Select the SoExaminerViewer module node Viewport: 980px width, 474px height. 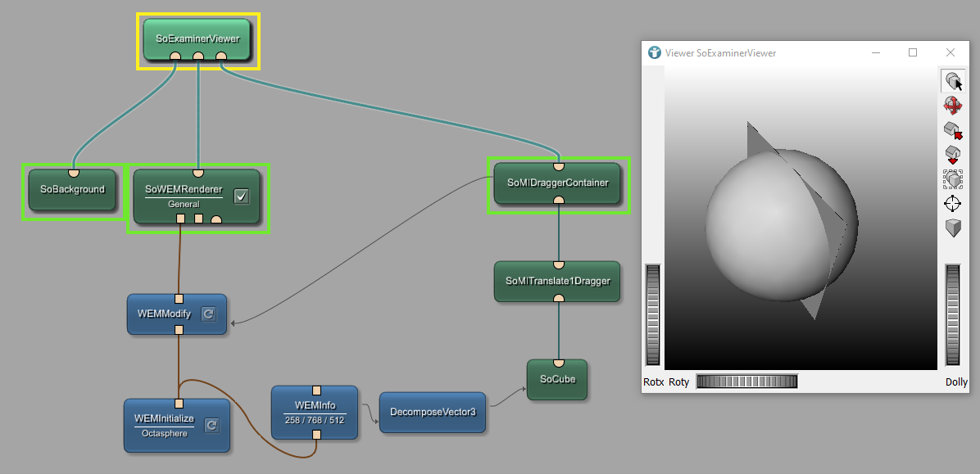pos(197,37)
